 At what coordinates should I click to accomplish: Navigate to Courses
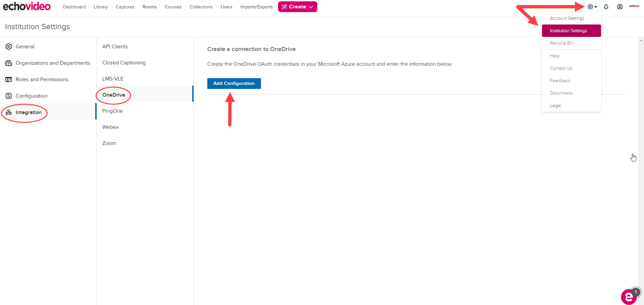[173, 7]
